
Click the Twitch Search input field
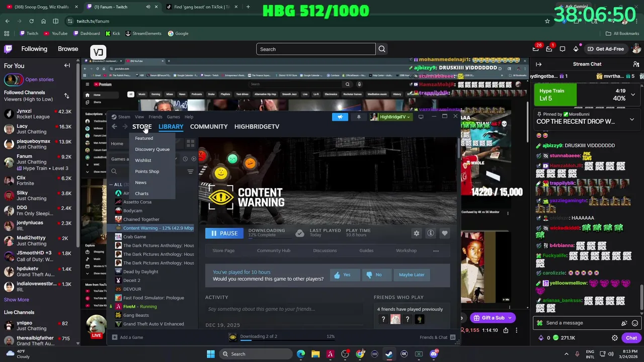coord(315,49)
